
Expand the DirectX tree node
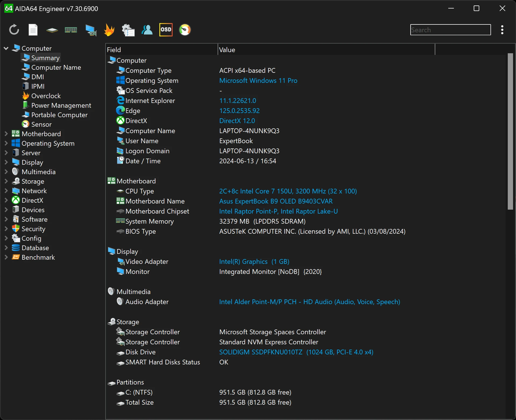pyautogui.click(x=6, y=200)
